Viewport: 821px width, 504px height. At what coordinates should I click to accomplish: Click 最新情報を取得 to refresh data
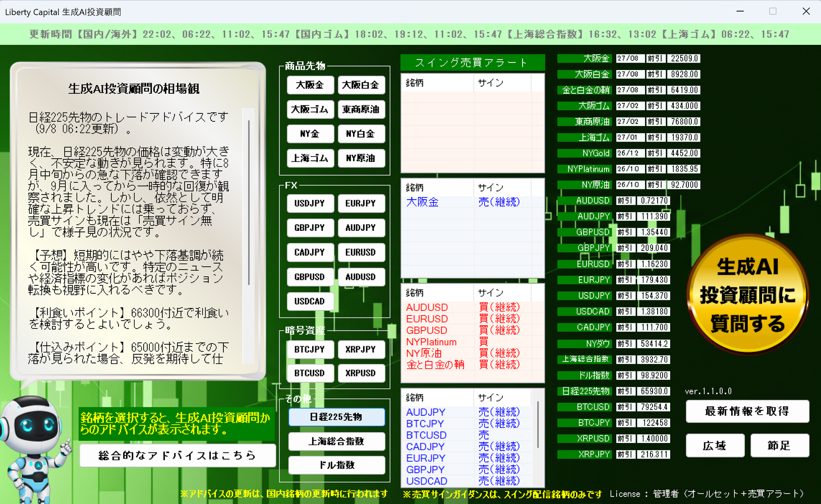(747, 411)
